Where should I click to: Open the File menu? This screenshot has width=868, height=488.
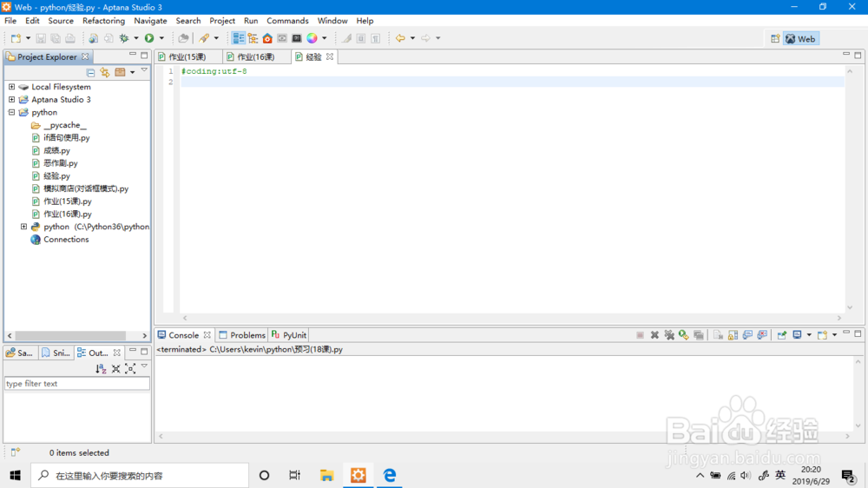tap(10, 21)
